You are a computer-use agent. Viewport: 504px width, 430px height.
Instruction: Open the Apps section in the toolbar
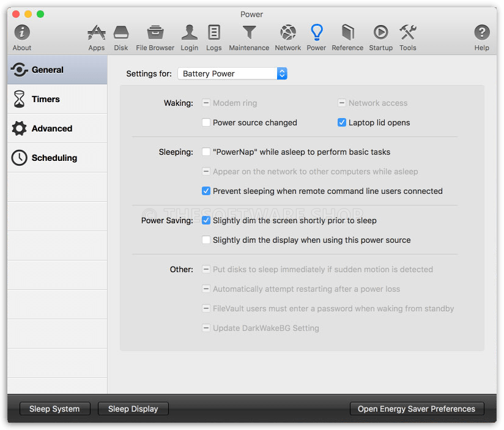96,37
